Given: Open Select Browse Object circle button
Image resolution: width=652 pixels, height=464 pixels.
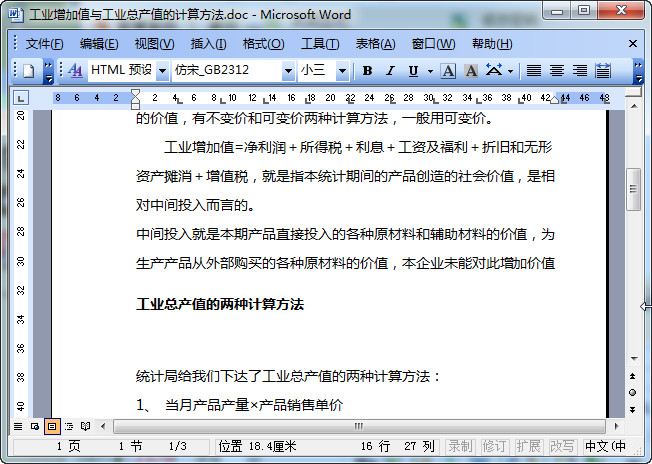Looking at the screenshot, I should 632,392.
